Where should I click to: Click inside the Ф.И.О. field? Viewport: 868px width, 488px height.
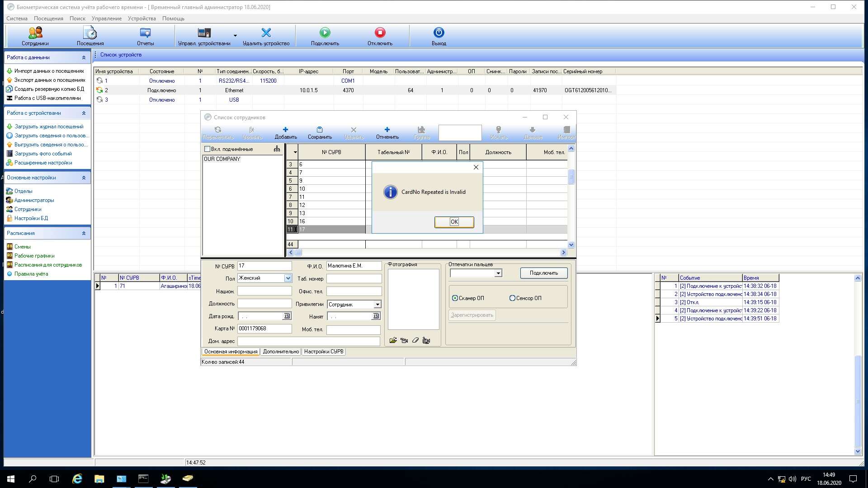[354, 266]
